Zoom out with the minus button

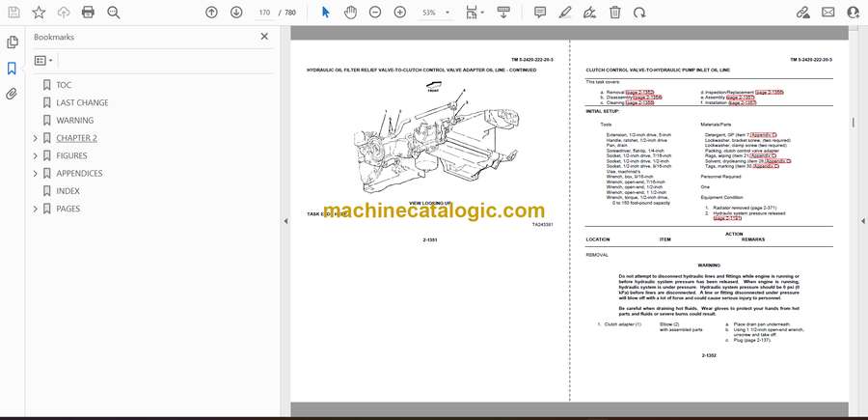(374, 13)
